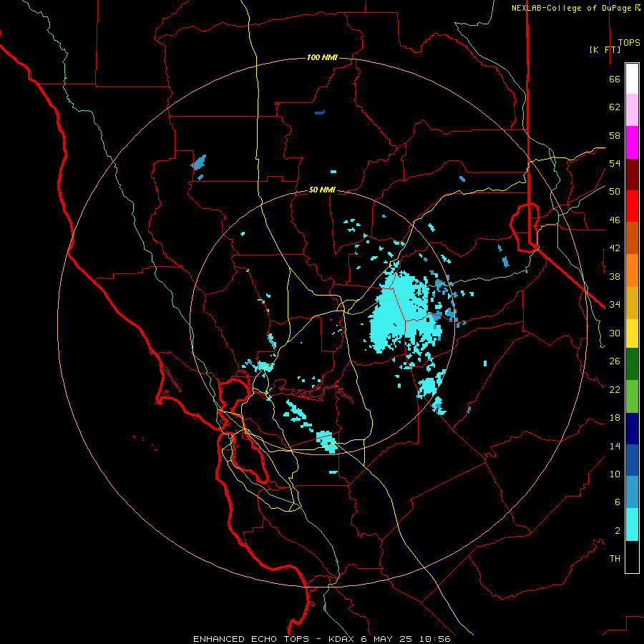The width and height of the screenshot is (644, 644).
Task: Click the "6 MAY 25" date text
Action: click(x=388, y=639)
